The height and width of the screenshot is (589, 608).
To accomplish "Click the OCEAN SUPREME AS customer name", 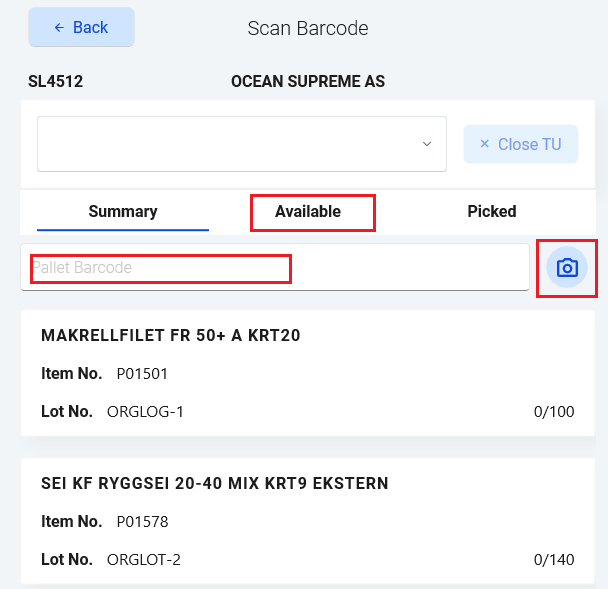I will (308, 82).
